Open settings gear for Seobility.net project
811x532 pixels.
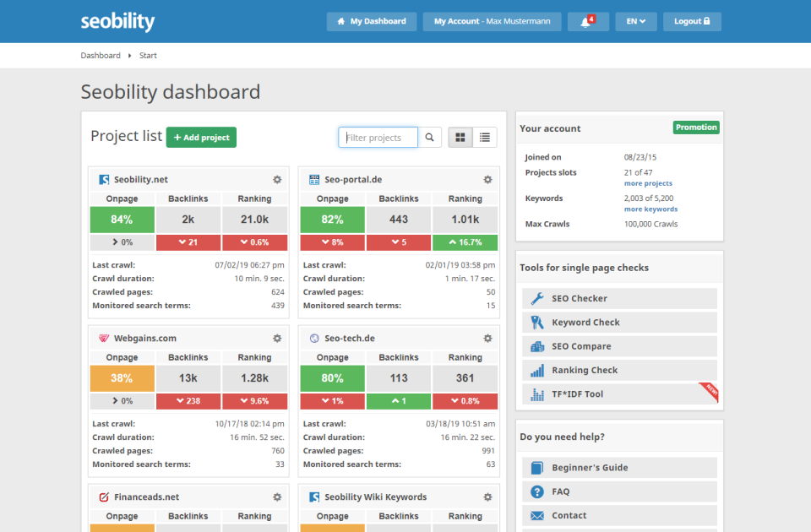(x=276, y=179)
